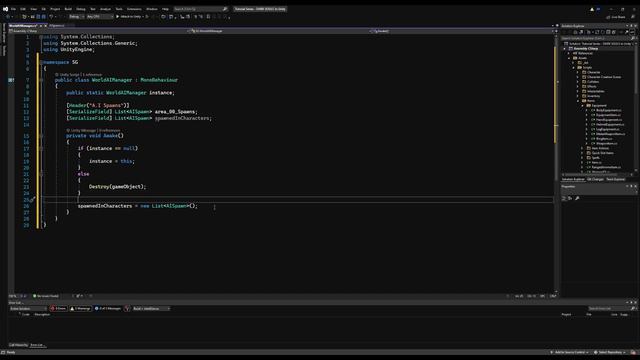This screenshot has width=640, height=360.
Task: Toggle the Warnings filter in Error List
Action: point(80,309)
